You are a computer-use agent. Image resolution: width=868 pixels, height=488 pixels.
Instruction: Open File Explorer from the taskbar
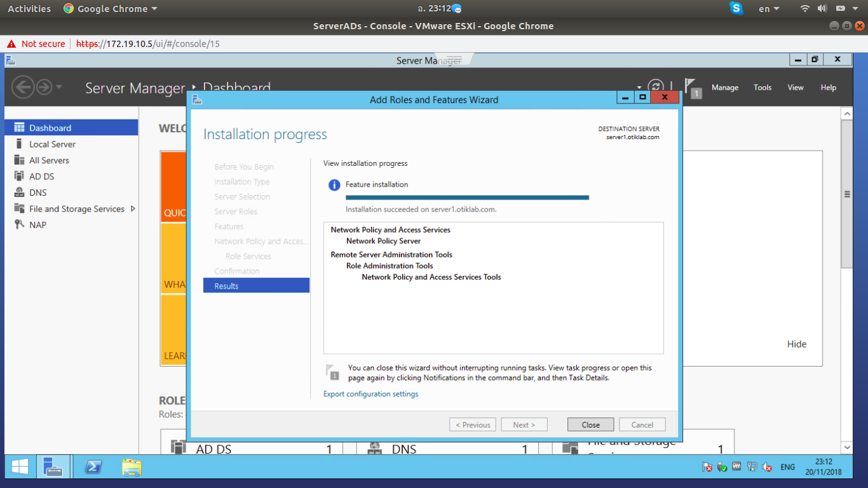[x=132, y=468]
